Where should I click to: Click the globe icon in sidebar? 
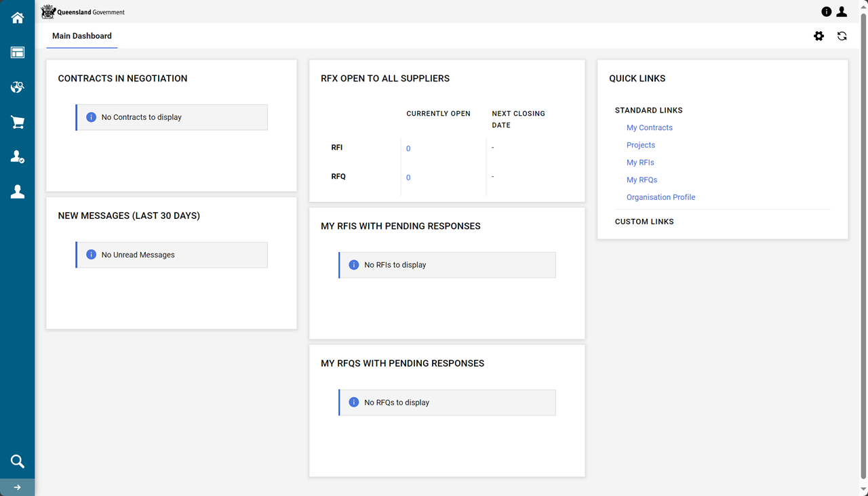tap(18, 87)
